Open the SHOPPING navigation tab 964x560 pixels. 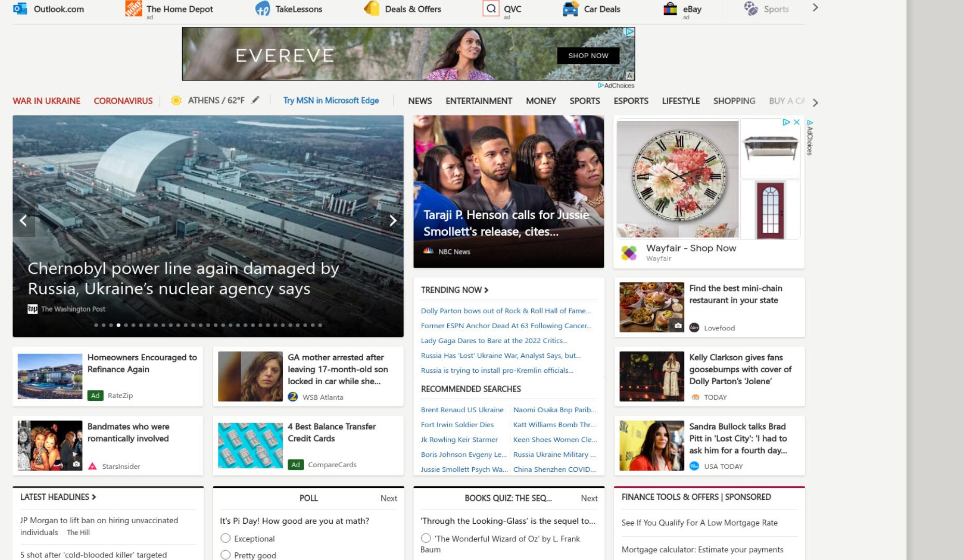[x=734, y=101]
